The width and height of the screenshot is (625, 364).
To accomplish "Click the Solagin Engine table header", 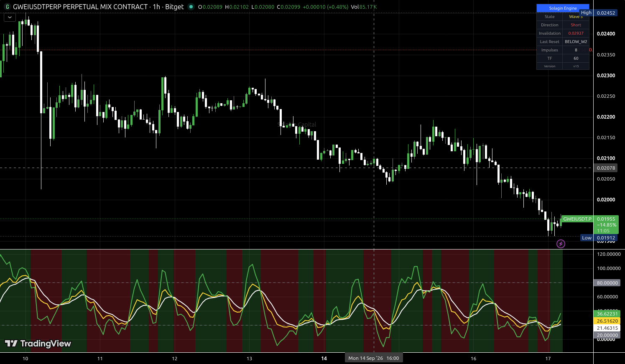I will click(563, 8).
